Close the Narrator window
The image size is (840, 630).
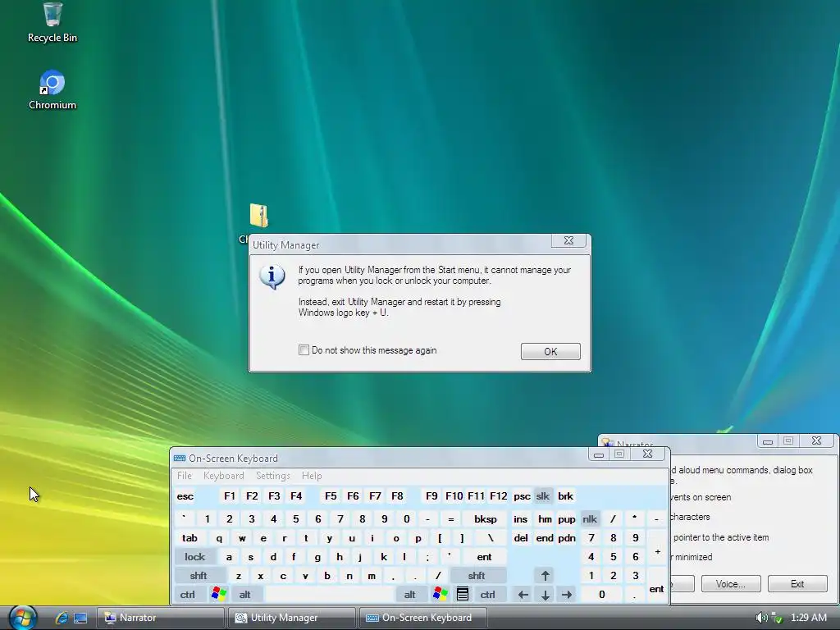(x=816, y=441)
